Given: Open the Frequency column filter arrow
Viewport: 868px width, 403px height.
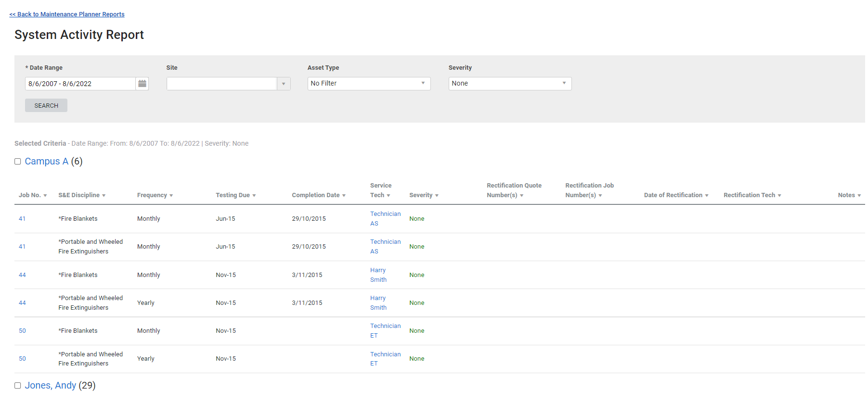Looking at the screenshot, I should (171, 196).
